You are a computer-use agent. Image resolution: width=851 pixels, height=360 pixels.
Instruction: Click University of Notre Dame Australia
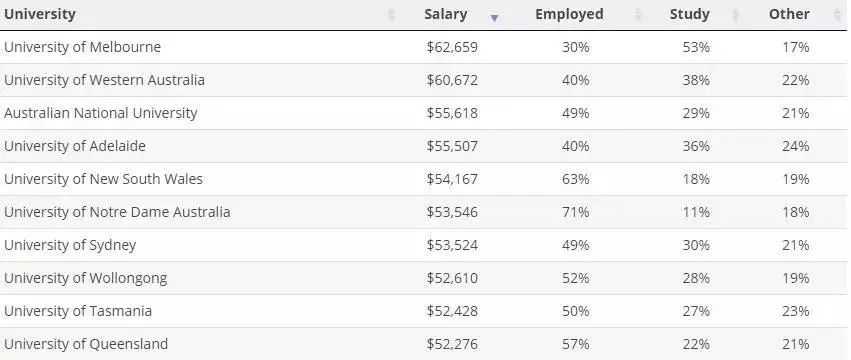coord(117,212)
